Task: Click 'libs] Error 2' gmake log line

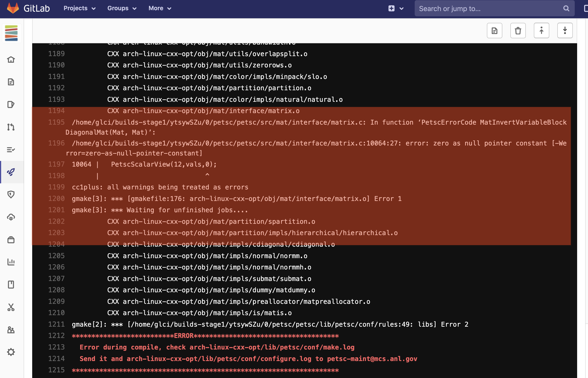Action: click(270, 324)
